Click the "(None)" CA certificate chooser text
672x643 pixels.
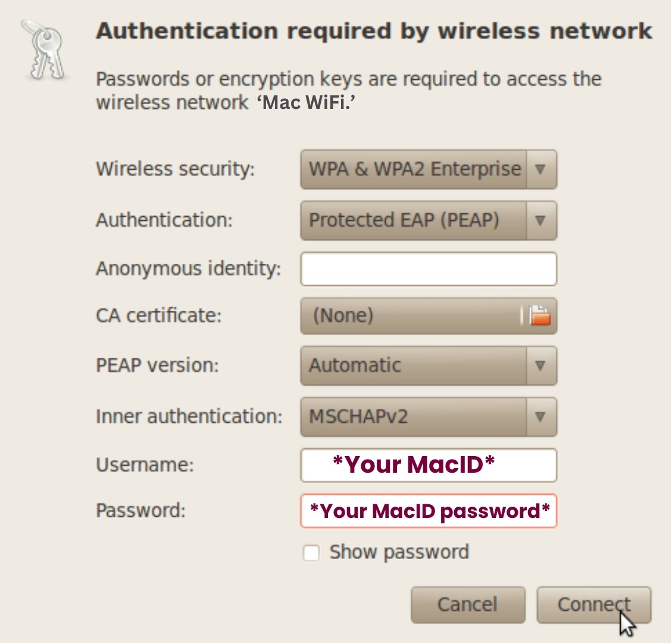click(343, 315)
